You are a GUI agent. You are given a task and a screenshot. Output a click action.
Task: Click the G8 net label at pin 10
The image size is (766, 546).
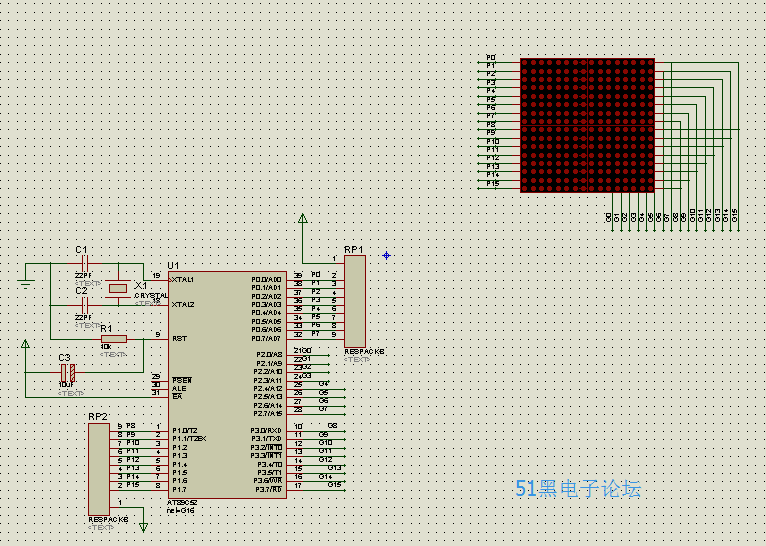332,425
